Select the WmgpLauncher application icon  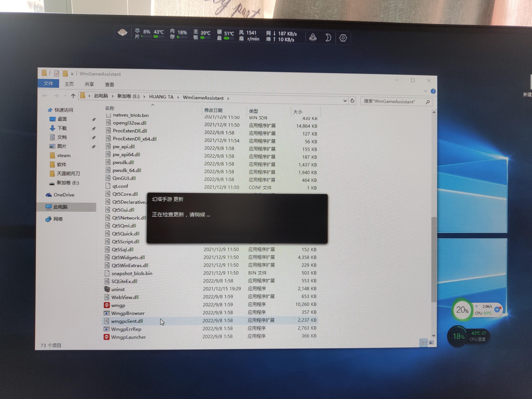pos(106,337)
